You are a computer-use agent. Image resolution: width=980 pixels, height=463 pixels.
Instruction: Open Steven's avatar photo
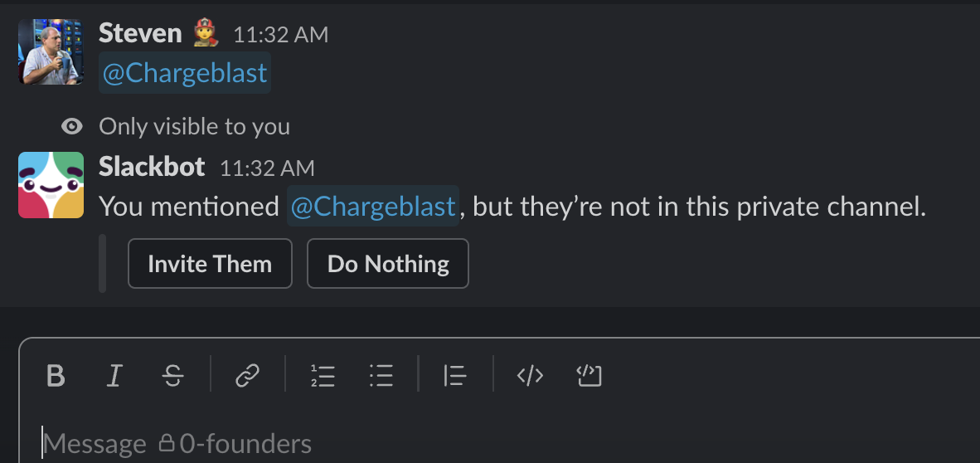pos(51,51)
